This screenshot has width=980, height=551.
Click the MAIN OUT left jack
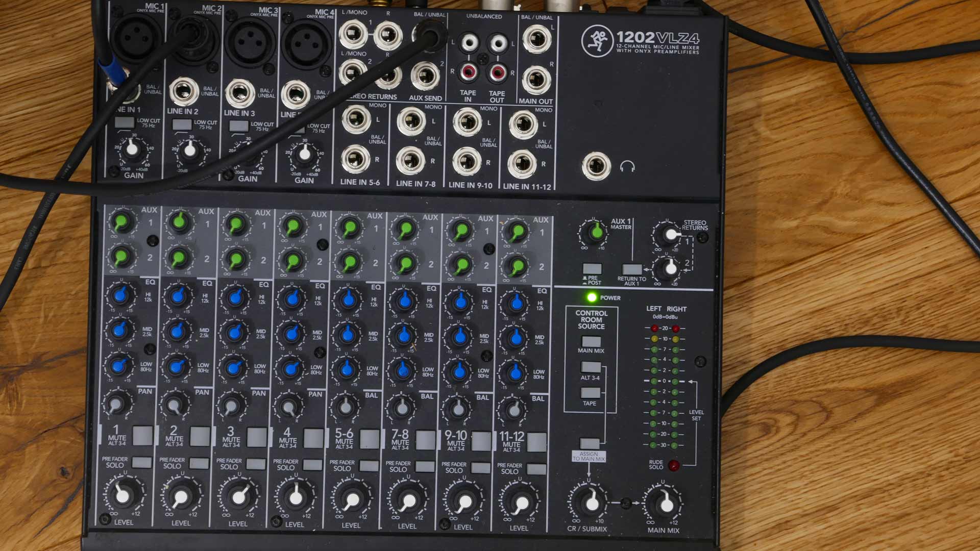point(537,38)
